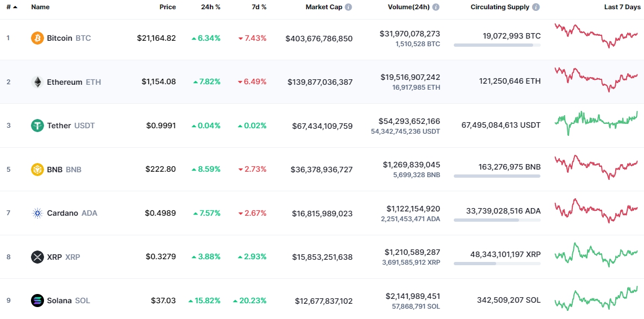
Task: Click Ethereum's market cap $139,877,036,387
Action: pyautogui.click(x=320, y=82)
